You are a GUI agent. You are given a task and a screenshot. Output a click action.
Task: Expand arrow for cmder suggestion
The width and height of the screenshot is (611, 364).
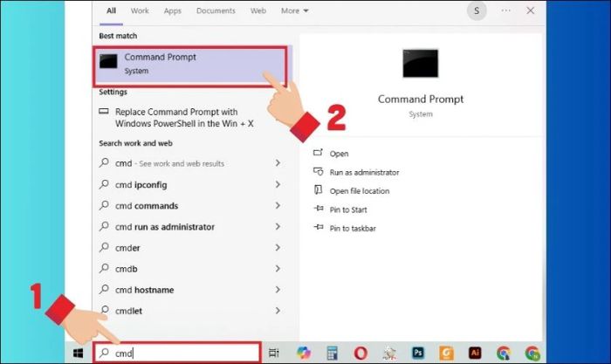(278, 247)
